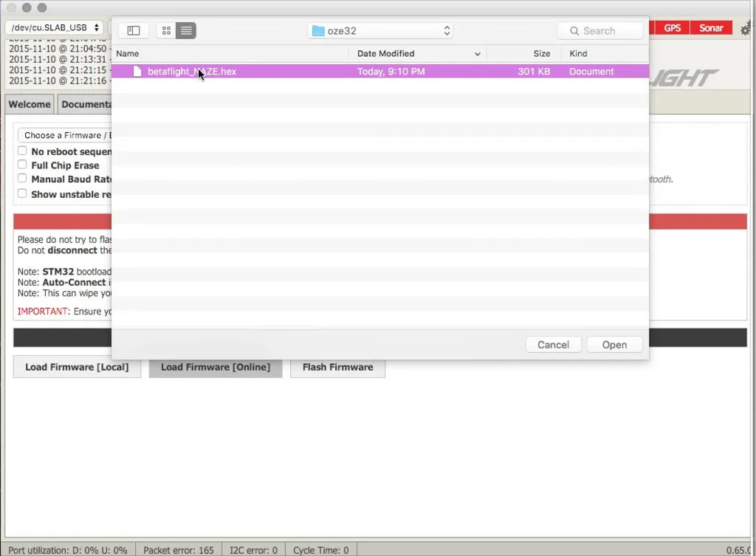This screenshot has height=556, width=756.
Task: Click the GPS sensor indicator
Action: (x=672, y=28)
